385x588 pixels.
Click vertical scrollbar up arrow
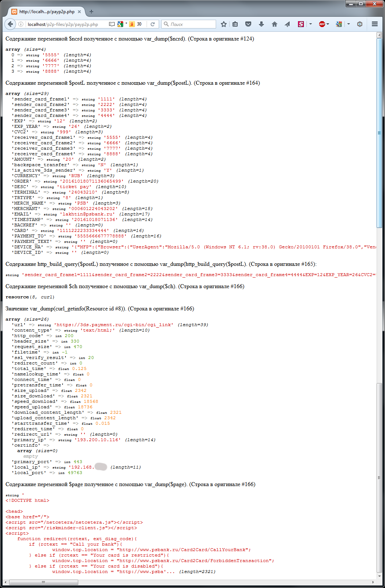(x=380, y=35)
